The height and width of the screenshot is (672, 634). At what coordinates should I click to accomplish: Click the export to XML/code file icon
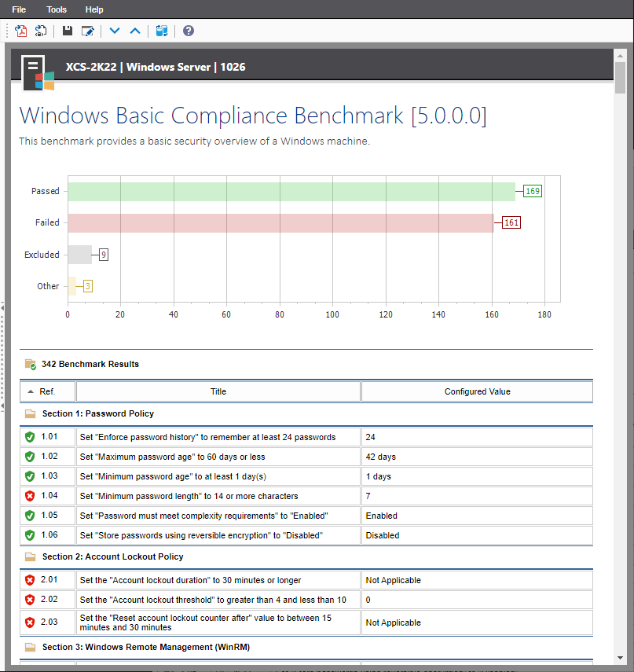coord(41,31)
